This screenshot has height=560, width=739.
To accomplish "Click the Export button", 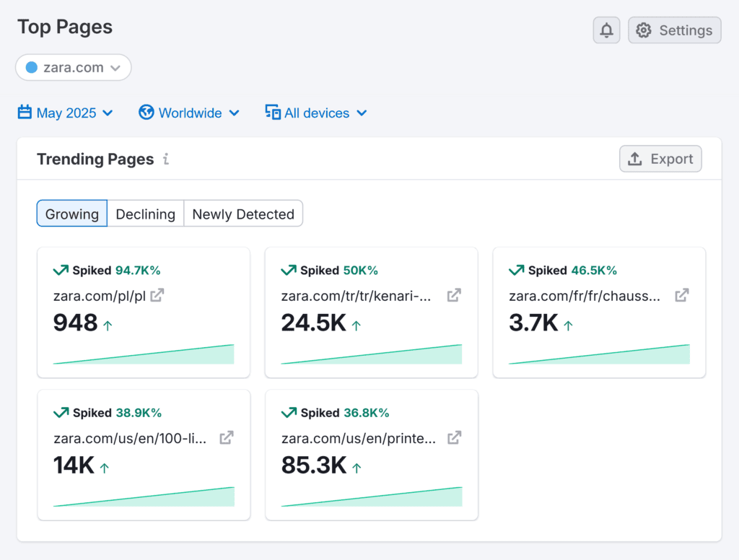I will 660,158.
